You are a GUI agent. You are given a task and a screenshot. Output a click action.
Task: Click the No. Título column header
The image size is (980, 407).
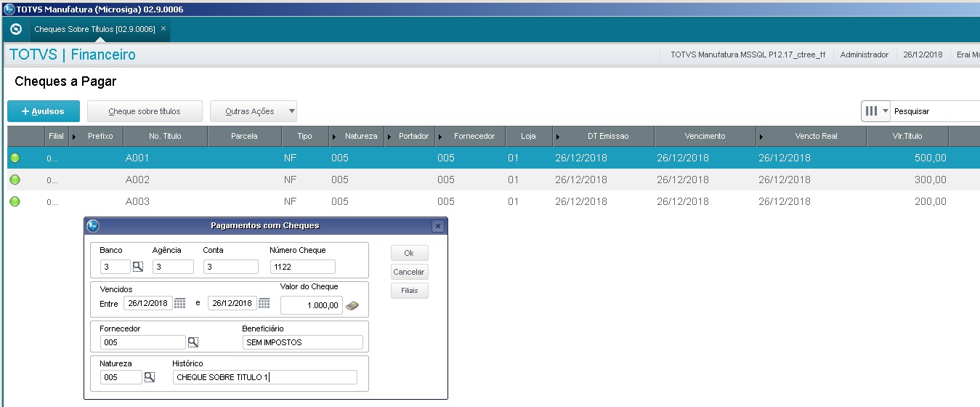[x=166, y=136]
